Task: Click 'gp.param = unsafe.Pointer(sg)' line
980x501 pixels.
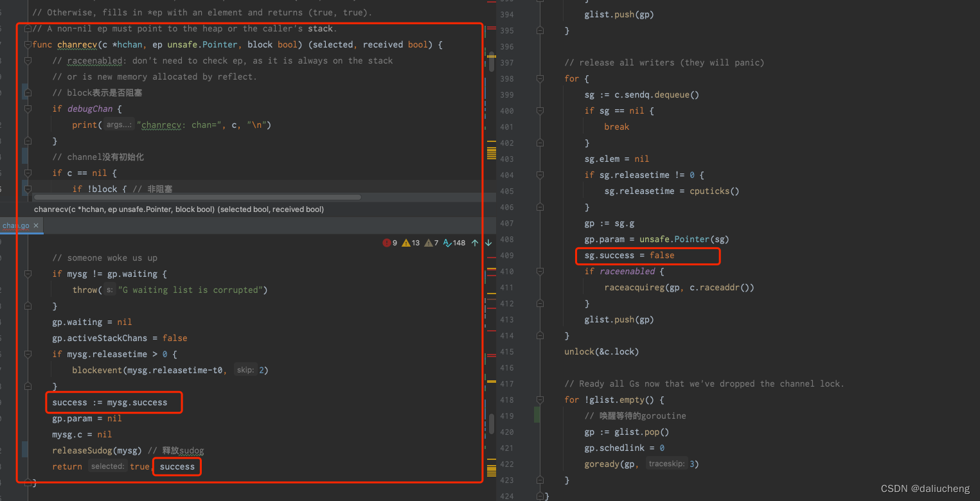Action: pyautogui.click(x=656, y=239)
